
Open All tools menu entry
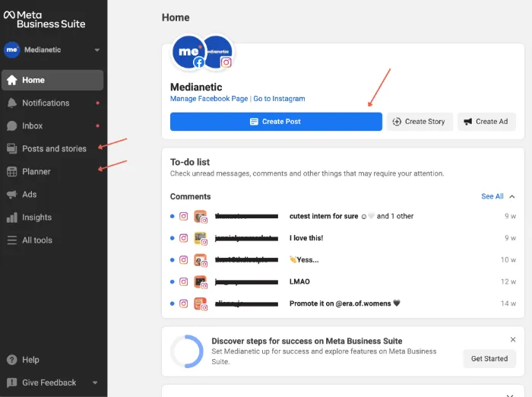pos(52,240)
